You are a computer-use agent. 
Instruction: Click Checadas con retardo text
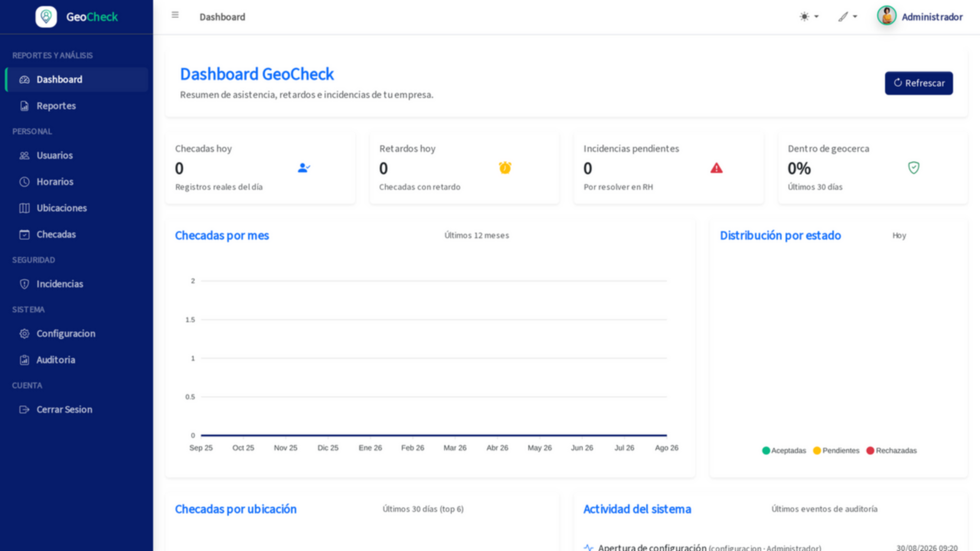point(420,187)
